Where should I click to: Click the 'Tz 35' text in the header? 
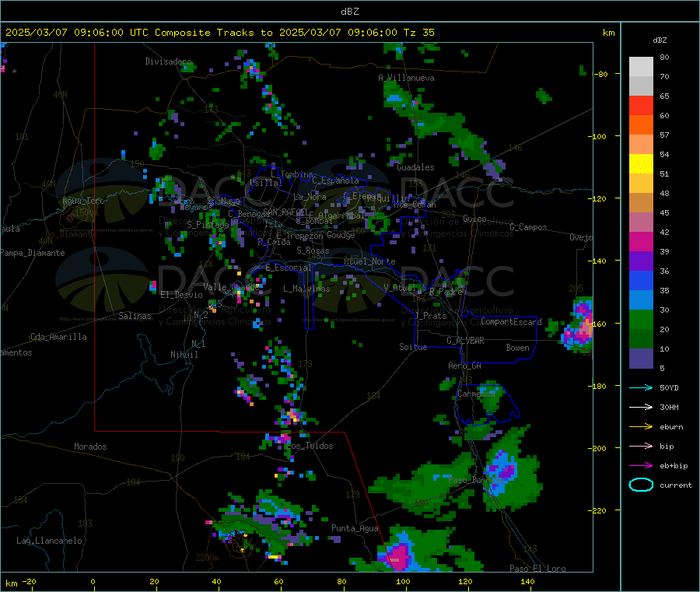419,33
